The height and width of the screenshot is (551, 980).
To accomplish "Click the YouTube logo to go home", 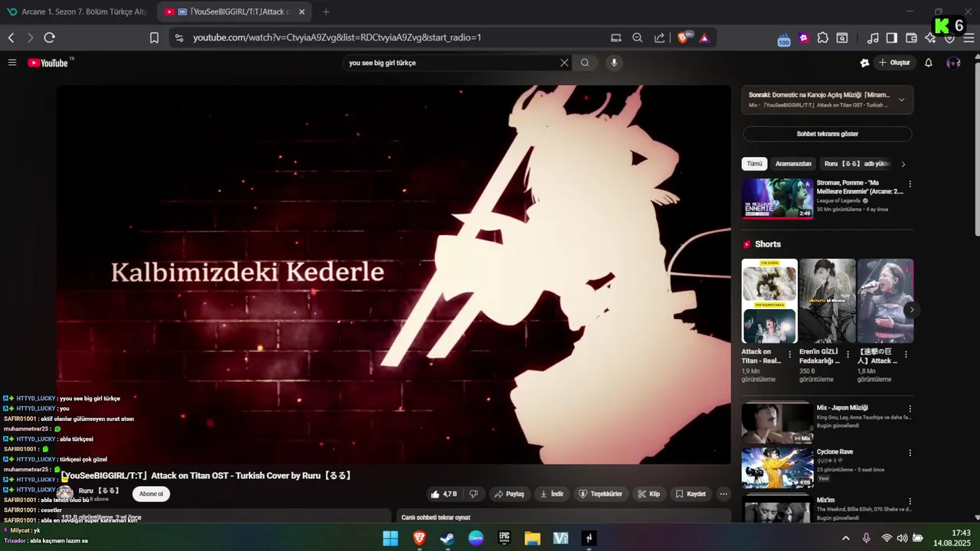I will (x=48, y=63).
